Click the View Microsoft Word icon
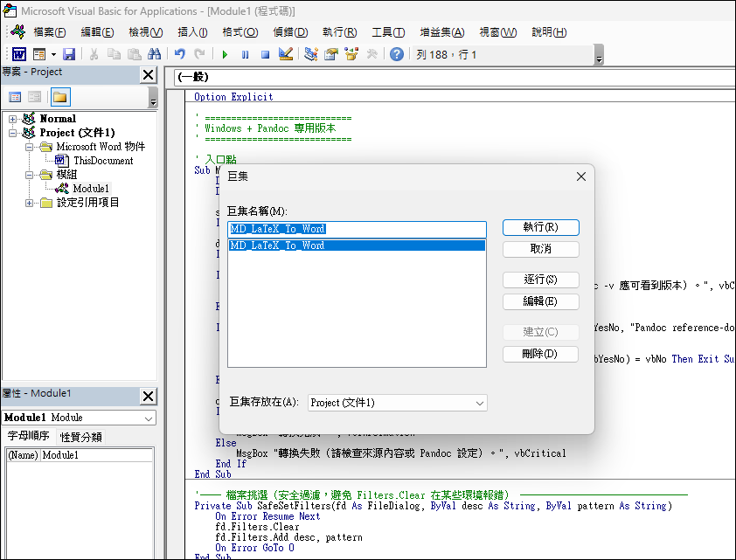The height and width of the screenshot is (560, 736). [x=18, y=54]
